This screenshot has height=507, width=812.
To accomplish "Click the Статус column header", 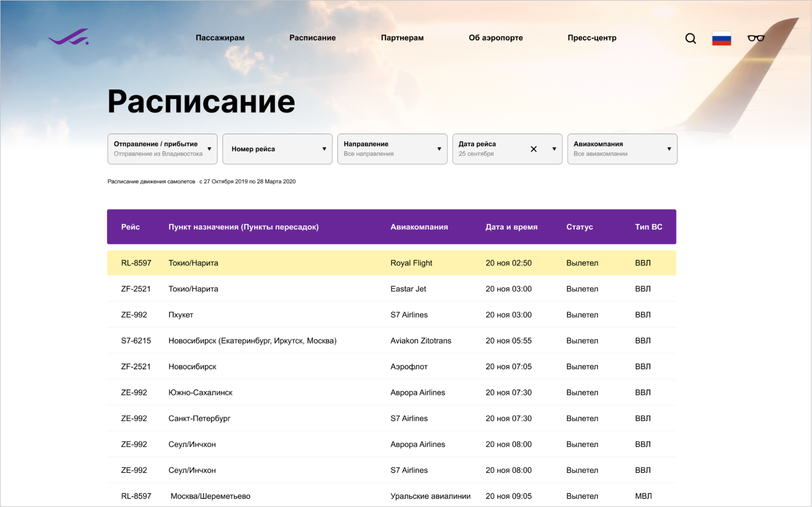I will point(579,227).
